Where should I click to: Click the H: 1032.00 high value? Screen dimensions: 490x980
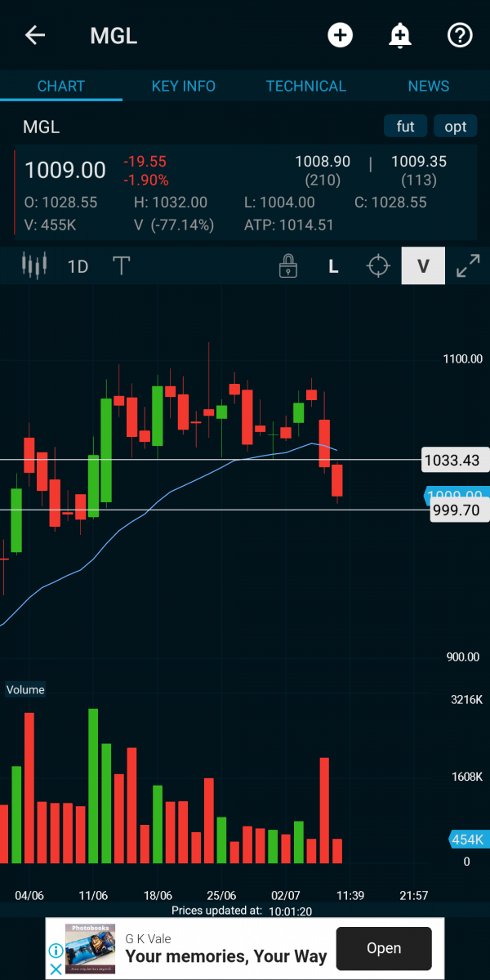click(171, 203)
